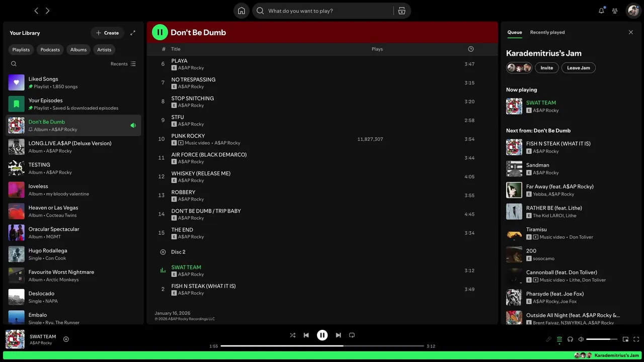Pause album with green header button
The image size is (644, 362).
(160, 32)
